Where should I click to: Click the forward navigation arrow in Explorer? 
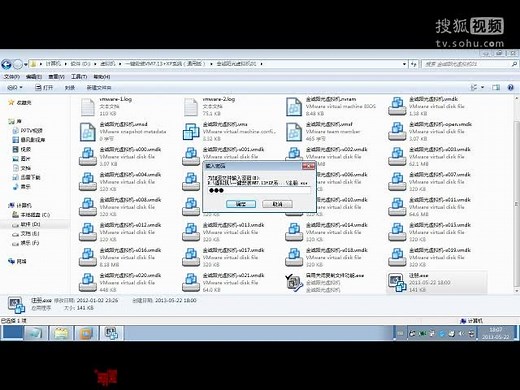18,64
